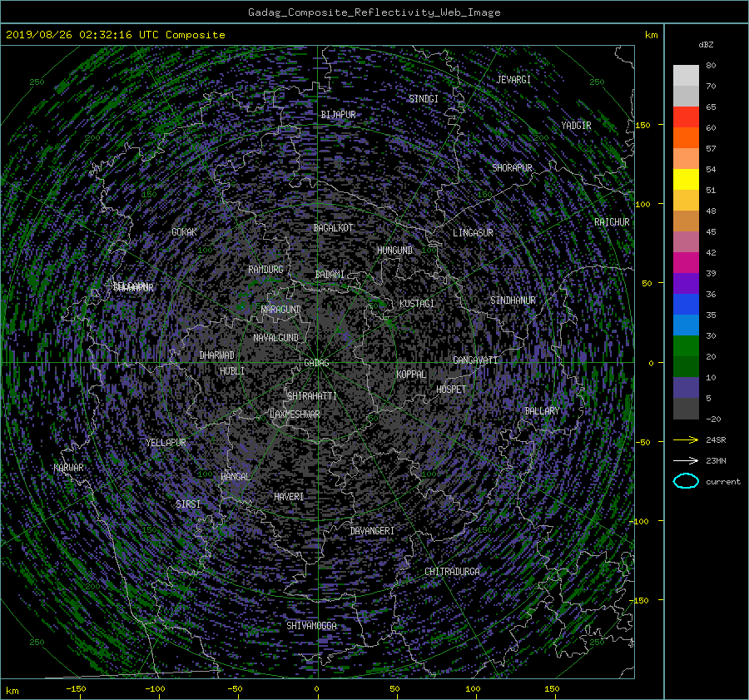Viewport: 749px width, 700px height.
Task: Click the BALLARY city label
Action: tap(542, 411)
